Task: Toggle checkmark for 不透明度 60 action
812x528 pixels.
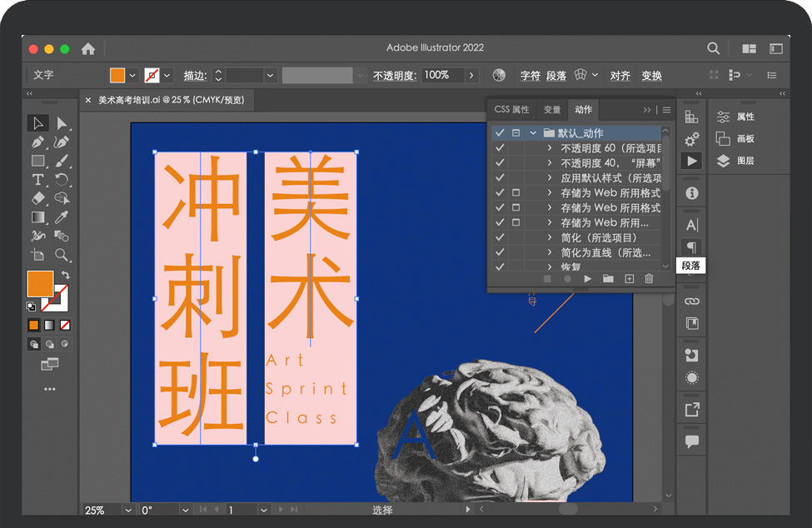Action: click(500, 148)
